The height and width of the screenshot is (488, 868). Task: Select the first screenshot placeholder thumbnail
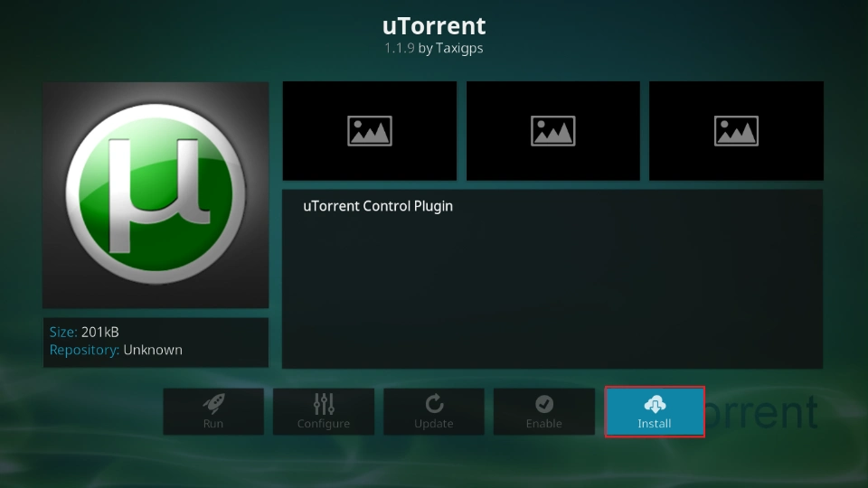tap(370, 130)
